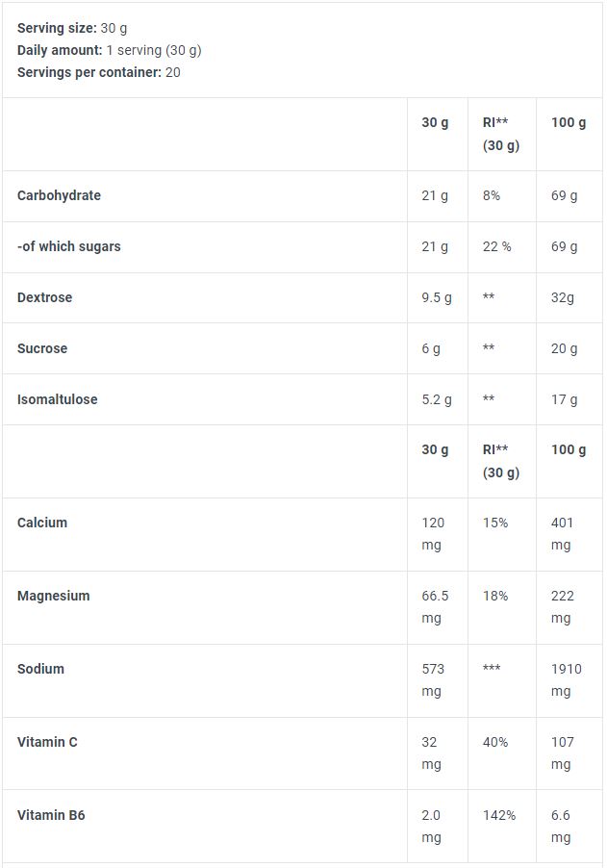Select the -of which sugars label
The width and height of the screenshot is (607, 868).
[68, 246]
